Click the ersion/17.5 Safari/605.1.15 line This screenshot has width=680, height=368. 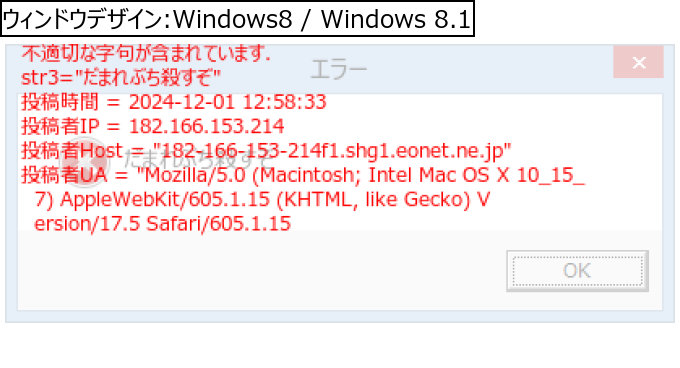click(x=162, y=223)
